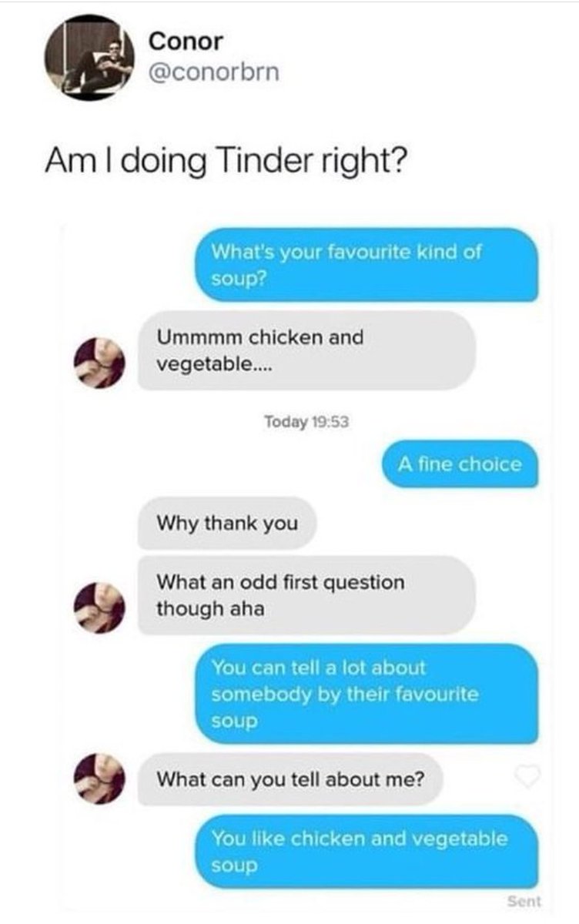Viewport: 579px width, 924px height.
Task: Tap the "Why thank you" grey bubble
Action: (x=227, y=523)
